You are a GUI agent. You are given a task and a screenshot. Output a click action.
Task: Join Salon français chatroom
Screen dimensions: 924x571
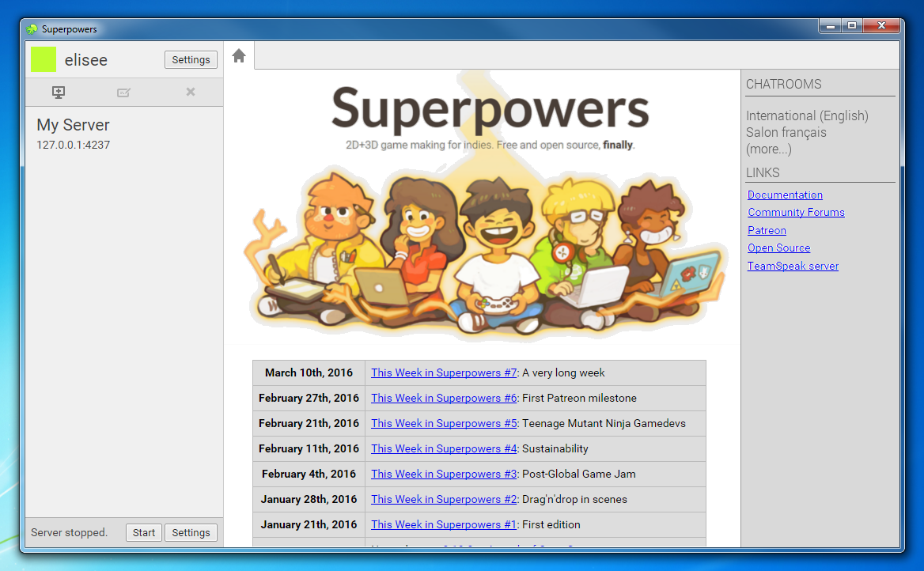pyautogui.click(x=786, y=133)
